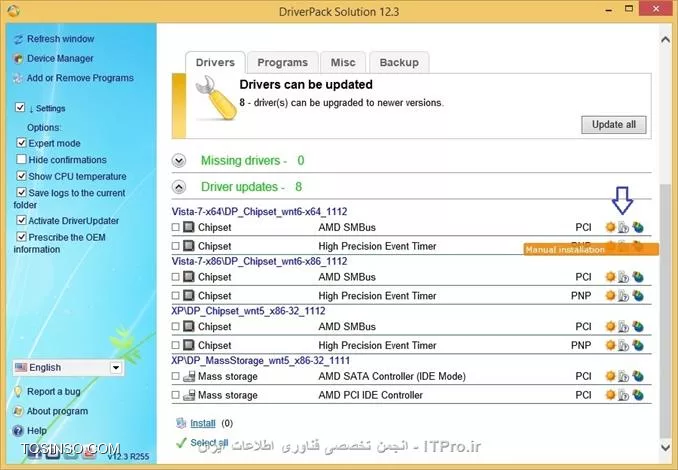Toggle Prescribe the OEM information checkbox
The width and height of the screenshot is (678, 470).
[21, 237]
